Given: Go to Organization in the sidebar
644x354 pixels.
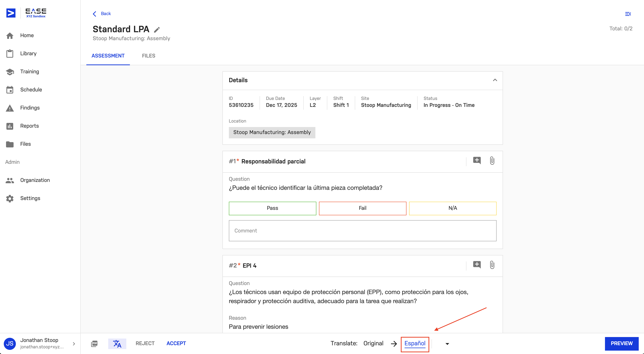Looking at the screenshot, I should coord(35,180).
